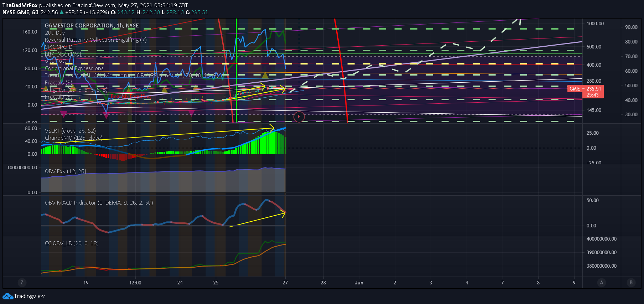Select the VSLRT (close, 26, 52) label
This screenshot has width=644, height=304.
pos(70,131)
